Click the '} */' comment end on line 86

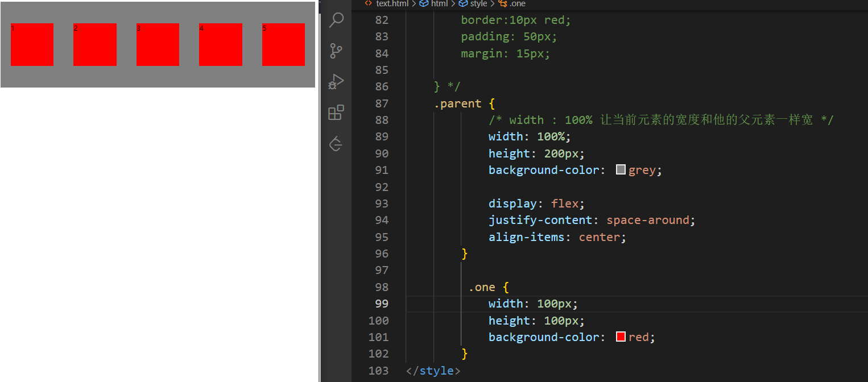point(447,86)
